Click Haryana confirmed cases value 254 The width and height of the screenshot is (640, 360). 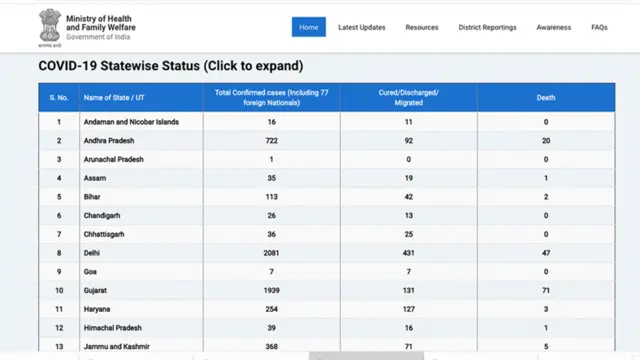click(271, 309)
